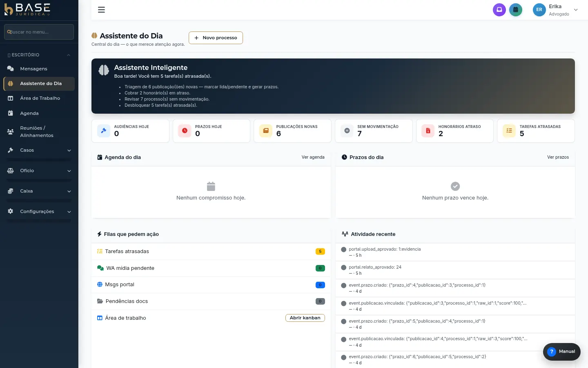Toggle the hamburger sidebar menu icon

[101, 10]
